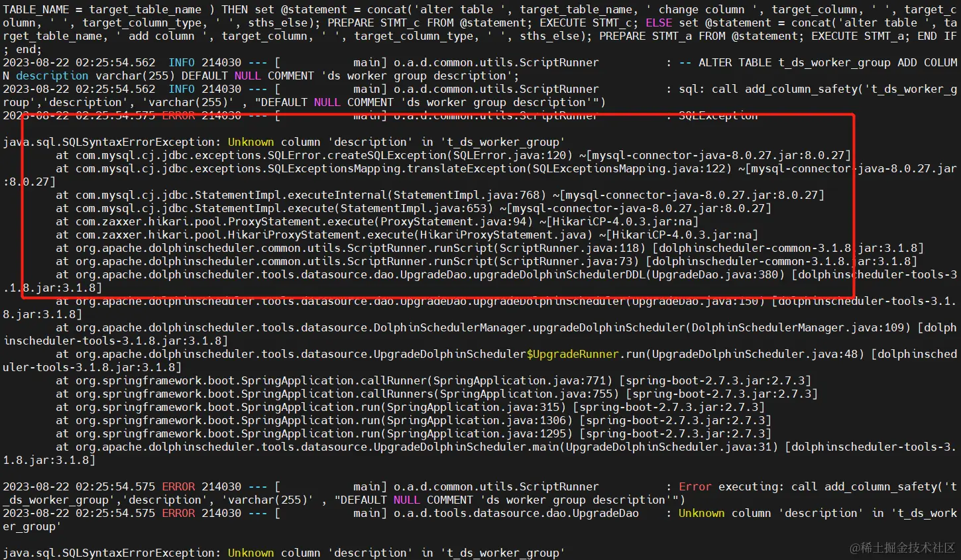Click 'SpringApplication.callRunner(SpringApplication.java:771)' frame
Image resolution: width=961 pixels, height=560 pixels.
[x=427, y=380]
